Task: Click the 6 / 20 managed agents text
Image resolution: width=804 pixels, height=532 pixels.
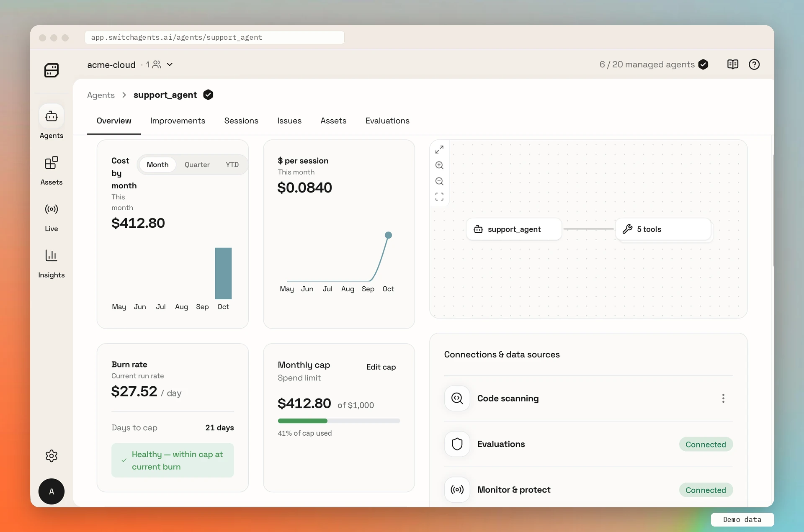Action: (647, 64)
